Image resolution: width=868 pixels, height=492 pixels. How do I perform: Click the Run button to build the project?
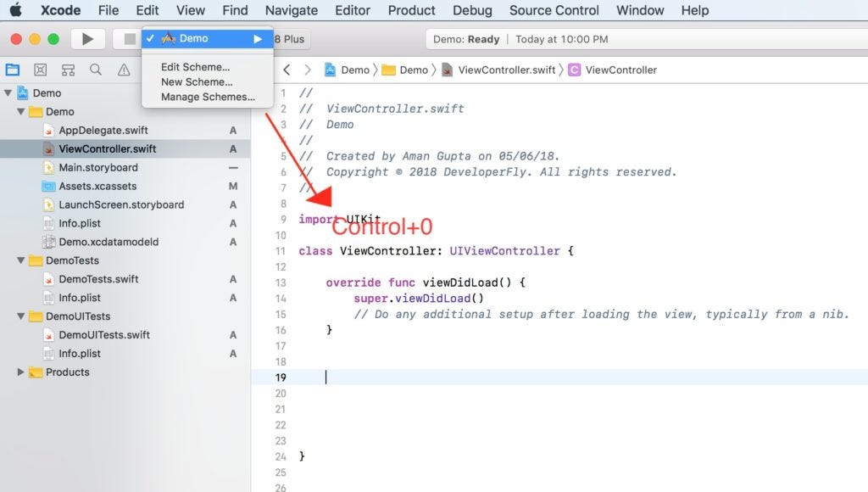click(x=88, y=38)
